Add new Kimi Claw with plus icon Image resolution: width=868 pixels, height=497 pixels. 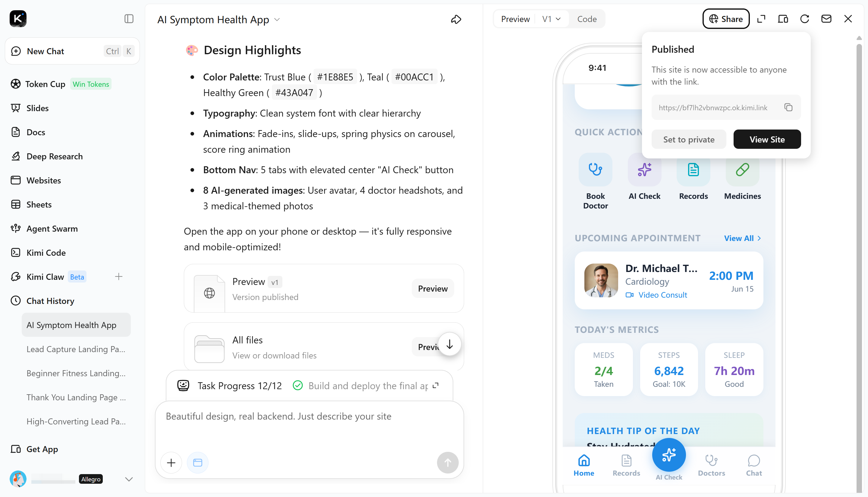(118, 277)
